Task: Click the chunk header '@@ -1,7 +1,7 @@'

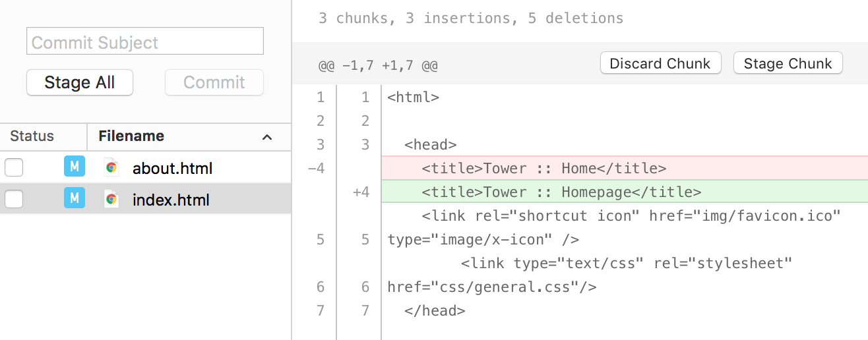Action: 378,66
